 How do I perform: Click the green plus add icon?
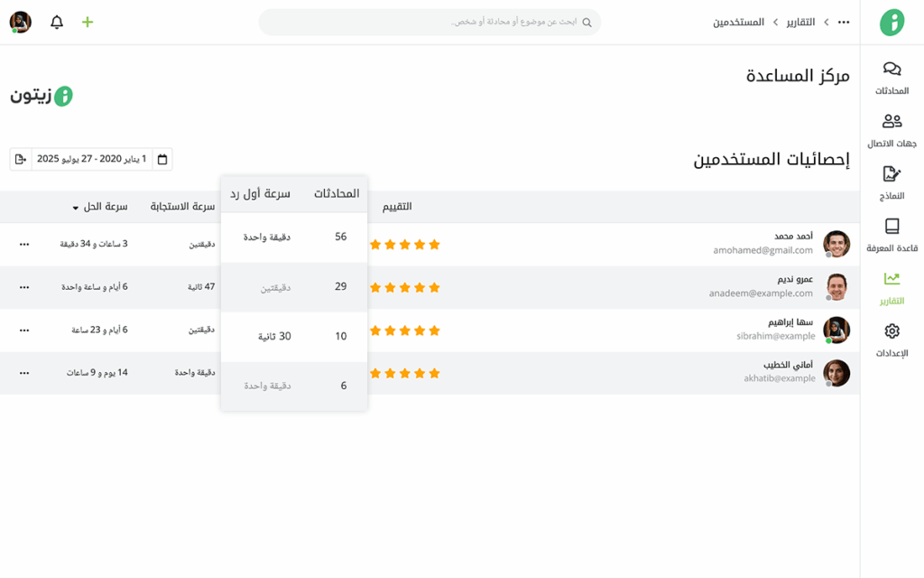click(x=88, y=23)
